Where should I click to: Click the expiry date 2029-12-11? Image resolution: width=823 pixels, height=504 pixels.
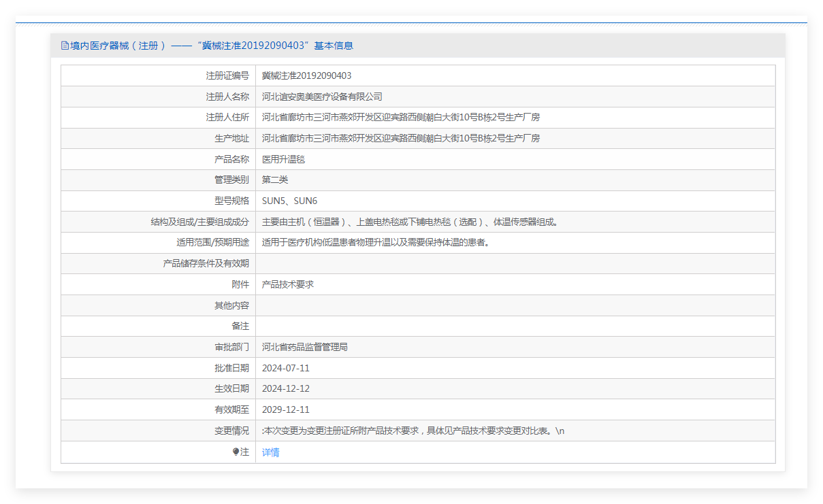285,409
